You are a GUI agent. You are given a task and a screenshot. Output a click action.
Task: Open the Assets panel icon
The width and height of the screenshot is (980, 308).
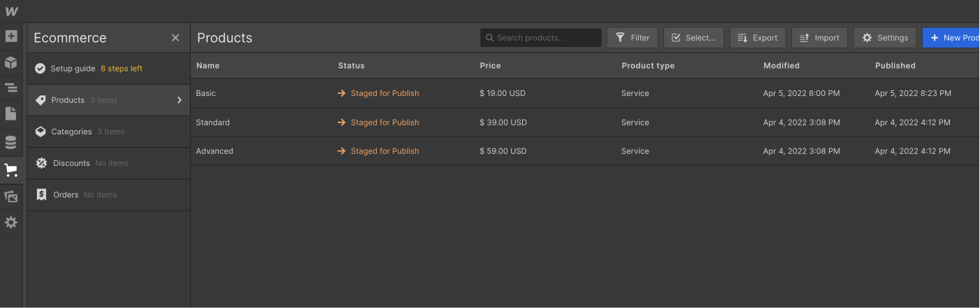pyautogui.click(x=11, y=197)
